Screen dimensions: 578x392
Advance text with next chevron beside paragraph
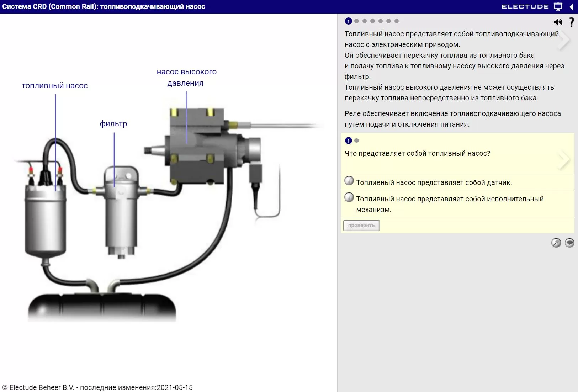564,41
